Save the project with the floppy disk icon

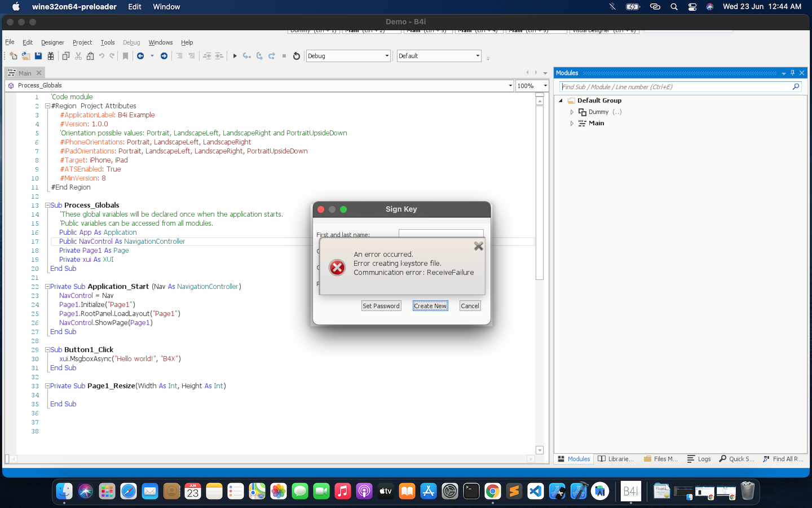(x=38, y=56)
